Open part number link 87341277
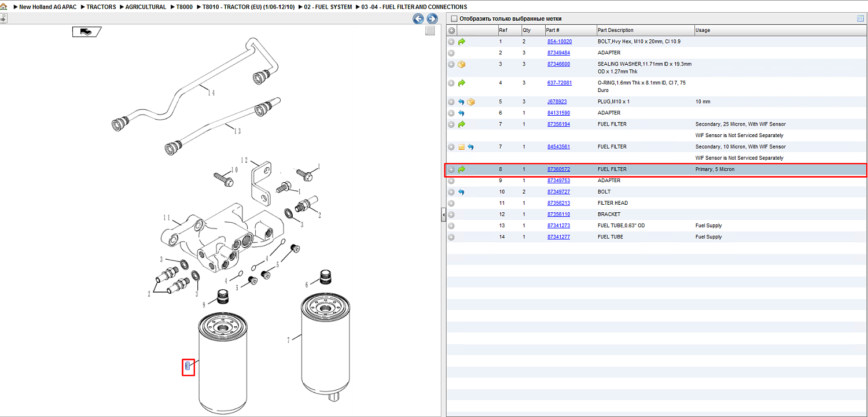 click(558, 237)
